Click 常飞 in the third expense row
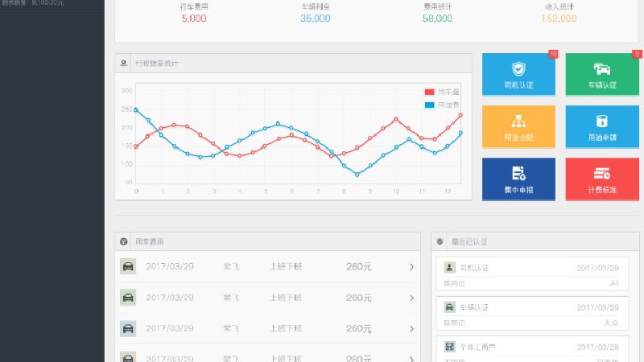This screenshot has height=362, width=644. pos(231,328)
